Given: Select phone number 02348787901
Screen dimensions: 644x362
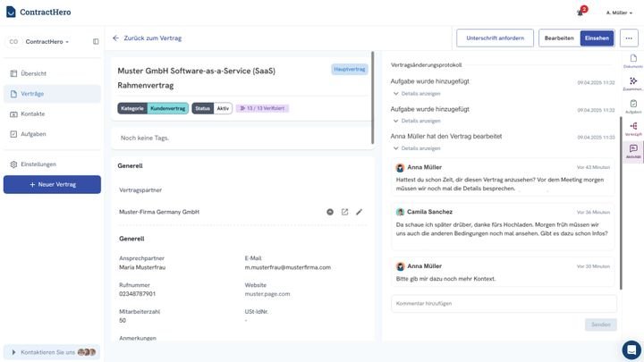Looking at the screenshot, I should [137, 294].
